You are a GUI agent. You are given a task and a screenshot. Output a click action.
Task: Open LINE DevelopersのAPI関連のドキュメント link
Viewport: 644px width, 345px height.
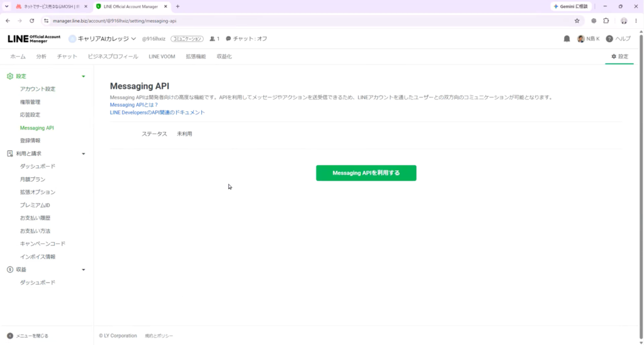tap(157, 112)
